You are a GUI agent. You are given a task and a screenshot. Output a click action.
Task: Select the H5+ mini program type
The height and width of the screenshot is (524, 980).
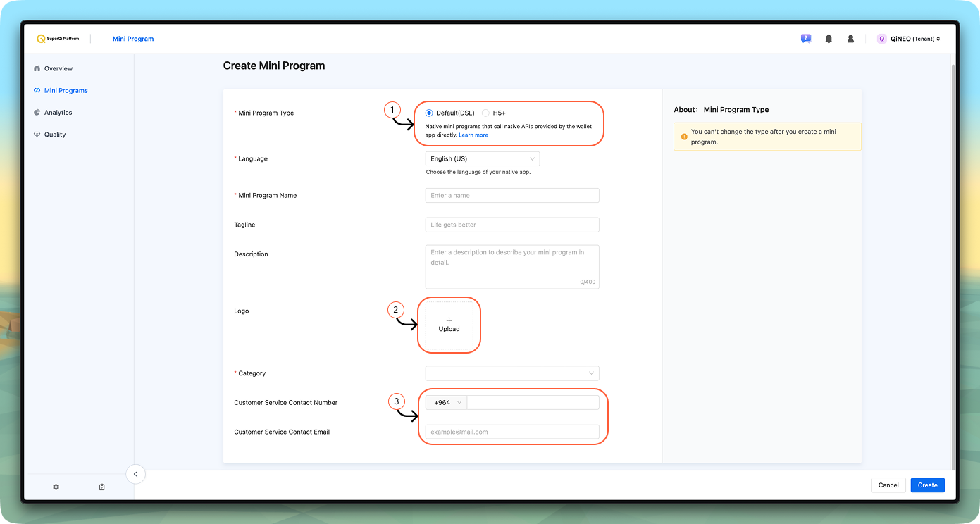486,113
